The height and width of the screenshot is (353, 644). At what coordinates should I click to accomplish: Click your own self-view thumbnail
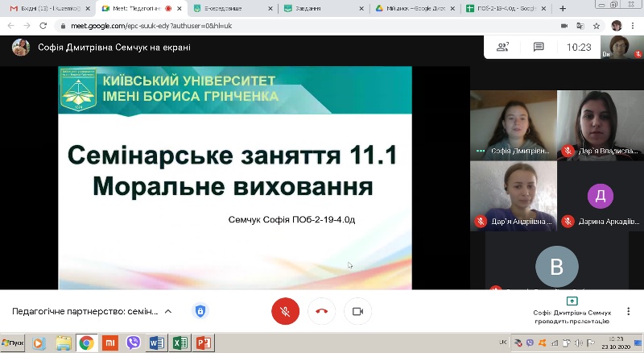(x=621, y=47)
